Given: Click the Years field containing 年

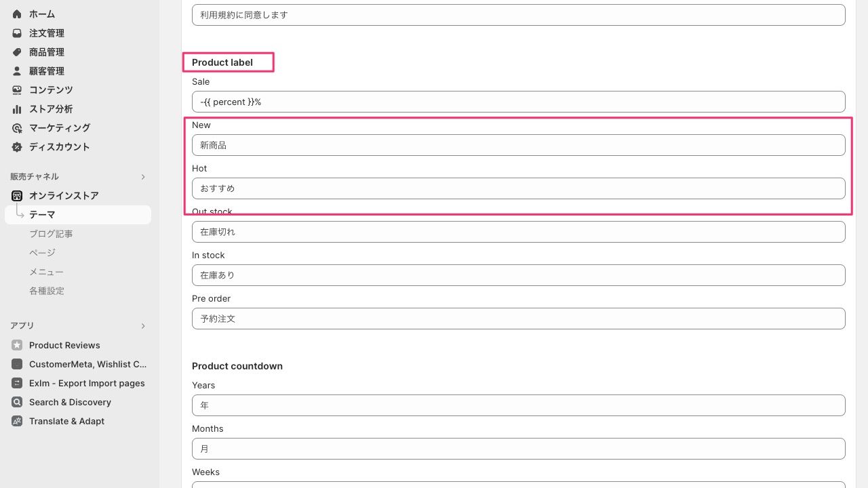Looking at the screenshot, I should (519, 405).
